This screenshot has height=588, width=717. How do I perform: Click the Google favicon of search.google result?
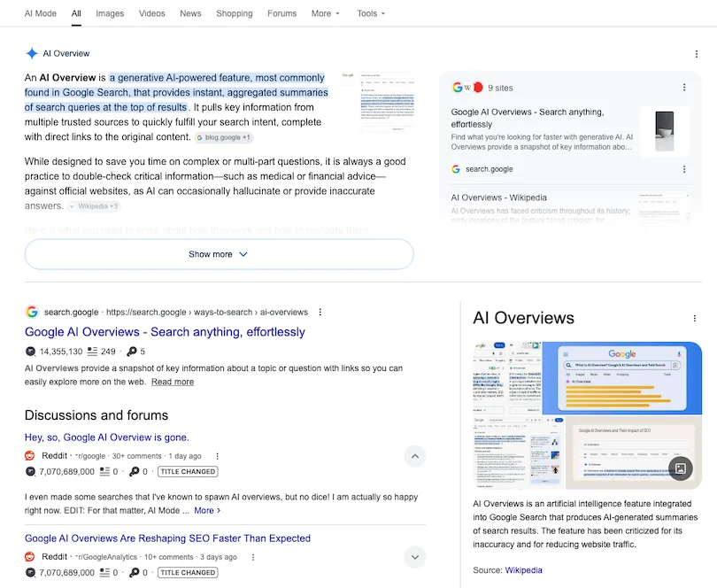(32, 312)
